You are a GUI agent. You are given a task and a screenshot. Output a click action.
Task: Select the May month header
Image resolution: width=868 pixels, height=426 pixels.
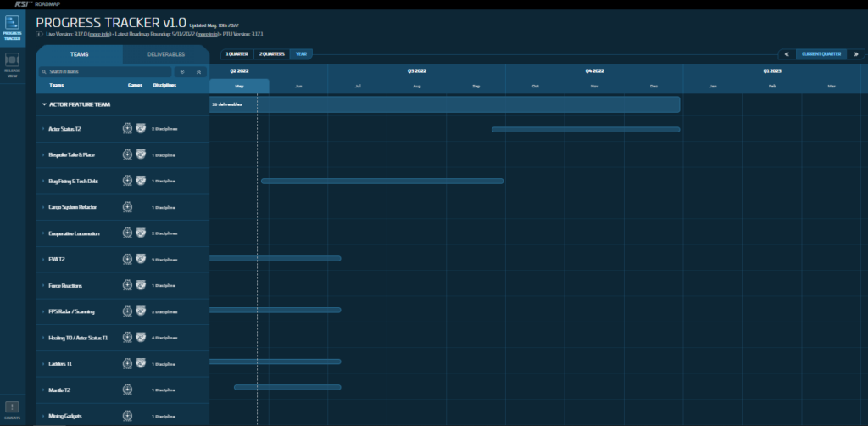click(x=239, y=86)
